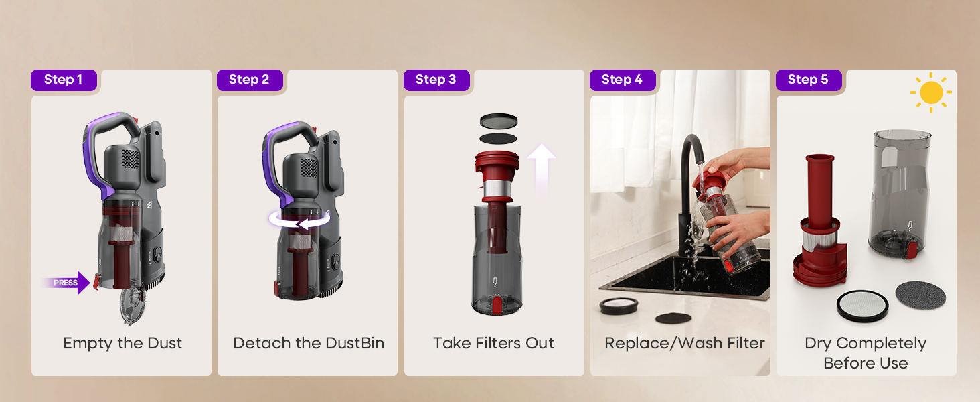Select the Step 5 label badge
980x402 pixels.
point(809,80)
